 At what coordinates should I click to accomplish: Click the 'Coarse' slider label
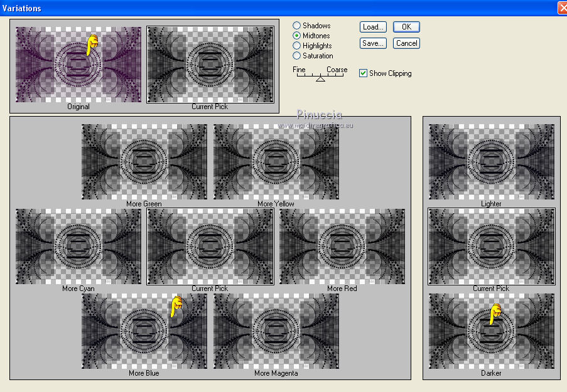click(337, 70)
